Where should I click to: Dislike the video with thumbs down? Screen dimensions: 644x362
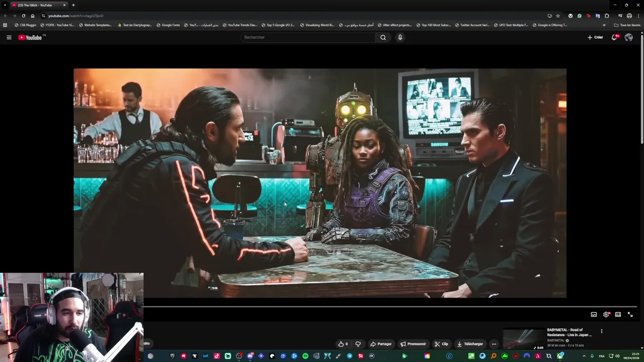click(358, 344)
